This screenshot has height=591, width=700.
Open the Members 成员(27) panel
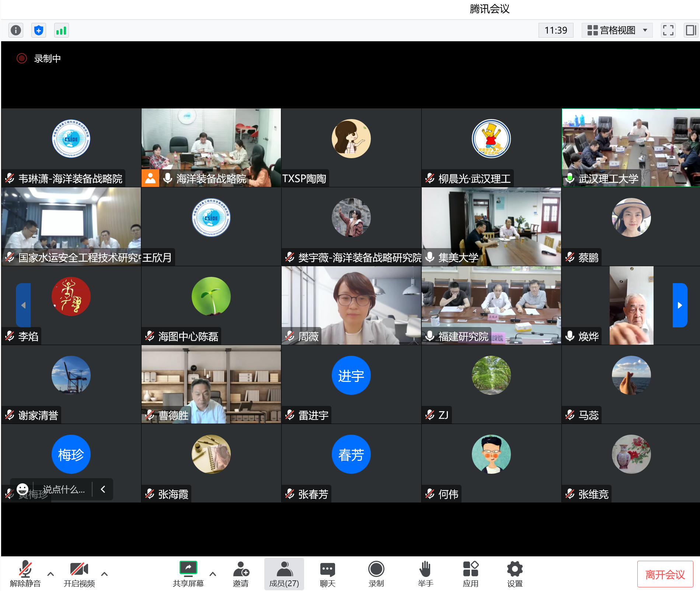tap(284, 574)
